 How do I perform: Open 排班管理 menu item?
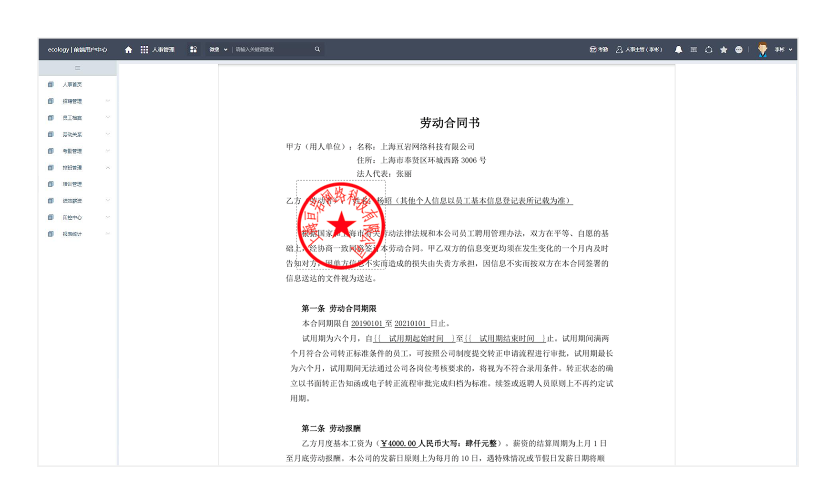tap(72, 168)
